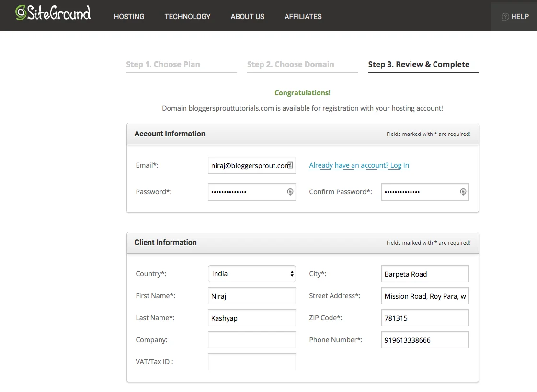Click the empty Company input field
Screen dimensions: 537x392
(x=251, y=340)
